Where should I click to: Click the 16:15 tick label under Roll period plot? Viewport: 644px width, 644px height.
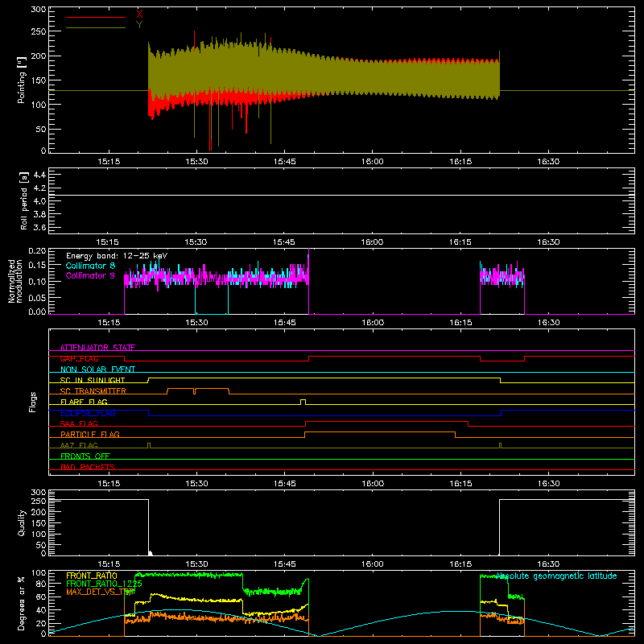pyautogui.click(x=460, y=242)
